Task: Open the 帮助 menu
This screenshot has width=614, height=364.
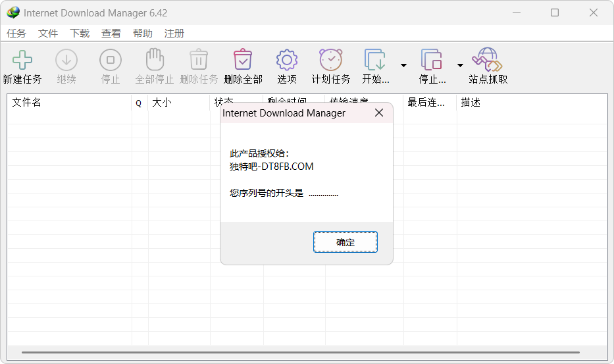Action: (x=143, y=34)
